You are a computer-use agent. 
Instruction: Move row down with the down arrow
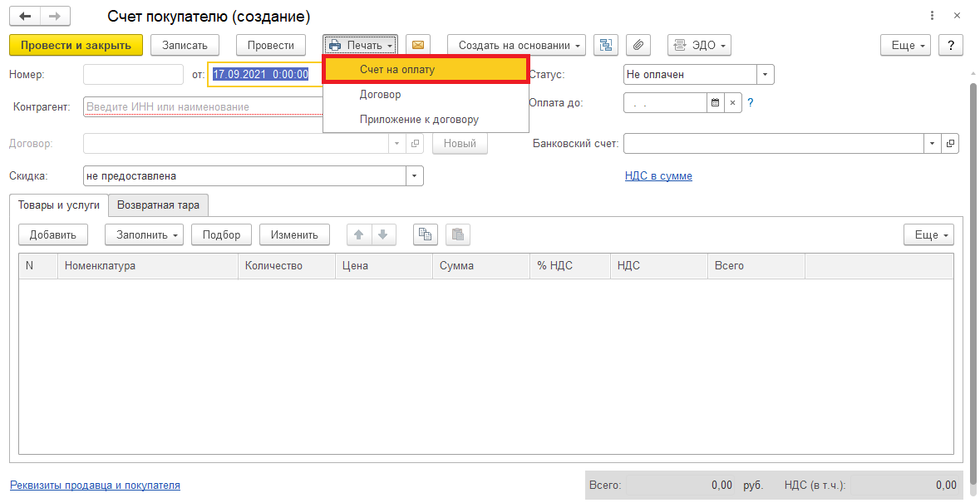click(382, 234)
